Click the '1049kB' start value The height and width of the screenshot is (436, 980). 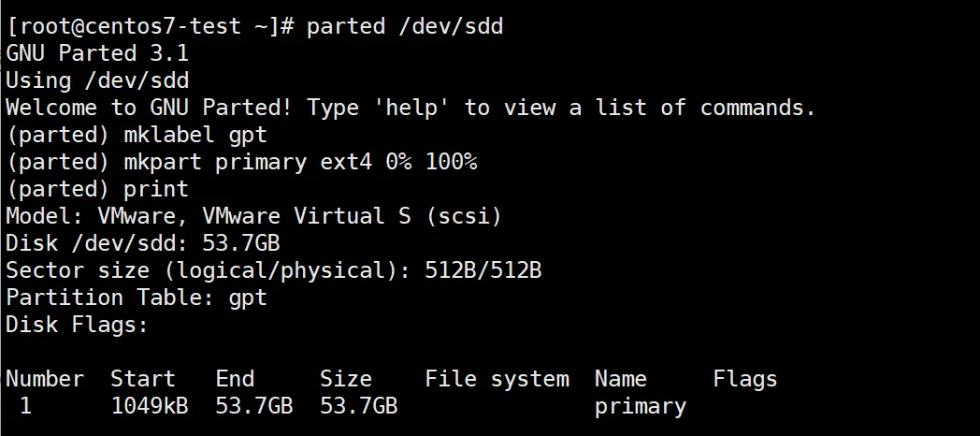150,407
